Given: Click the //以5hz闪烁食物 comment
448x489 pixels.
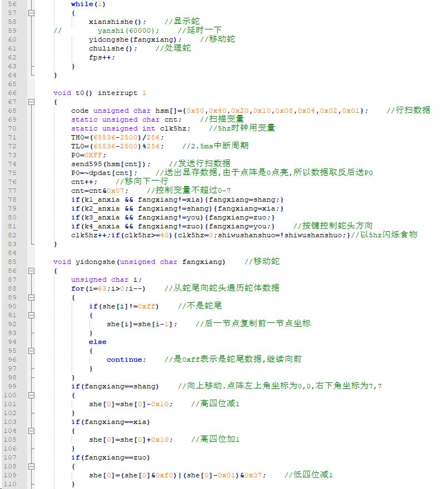Looking at the screenshot, I should 384,234.
